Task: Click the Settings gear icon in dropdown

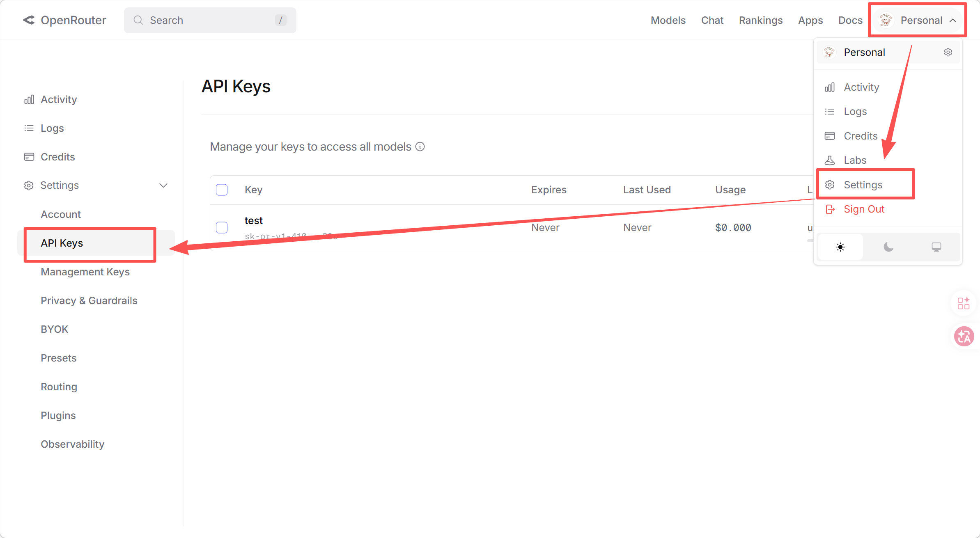Action: click(830, 185)
